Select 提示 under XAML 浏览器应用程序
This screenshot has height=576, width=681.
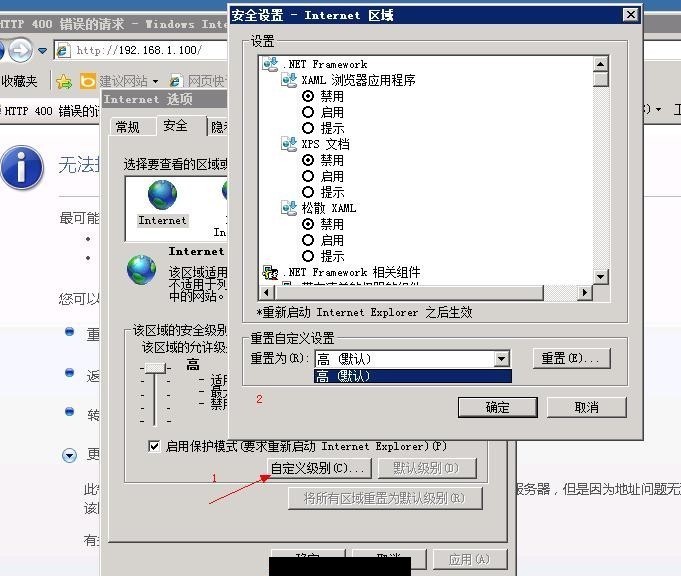point(308,128)
